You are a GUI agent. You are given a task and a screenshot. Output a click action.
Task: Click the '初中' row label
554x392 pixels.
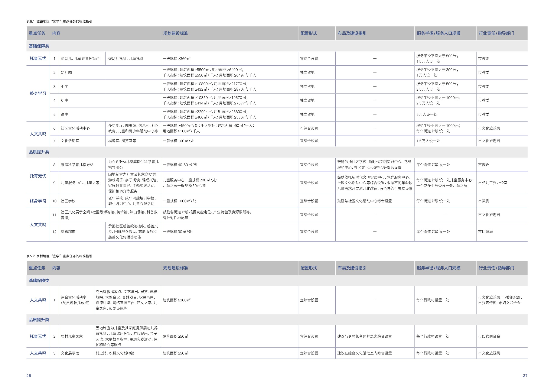pyautogui.click(x=64, y=100)
